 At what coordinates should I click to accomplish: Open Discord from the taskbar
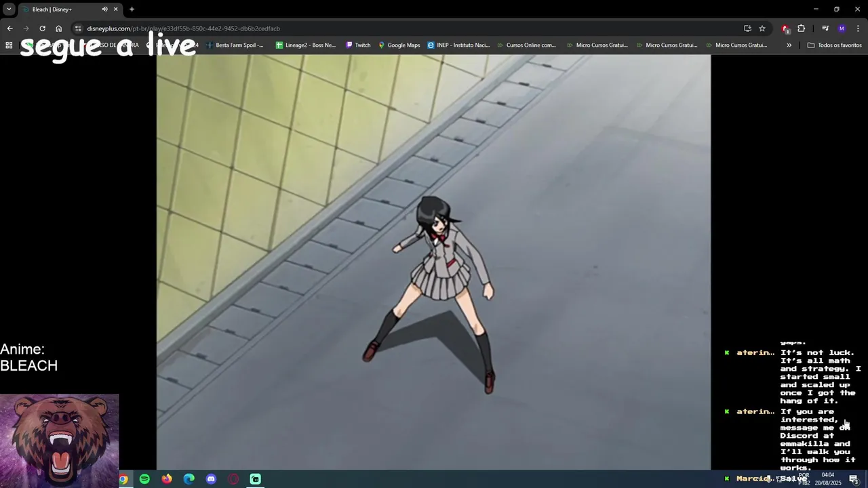click(x=211, y=479)
